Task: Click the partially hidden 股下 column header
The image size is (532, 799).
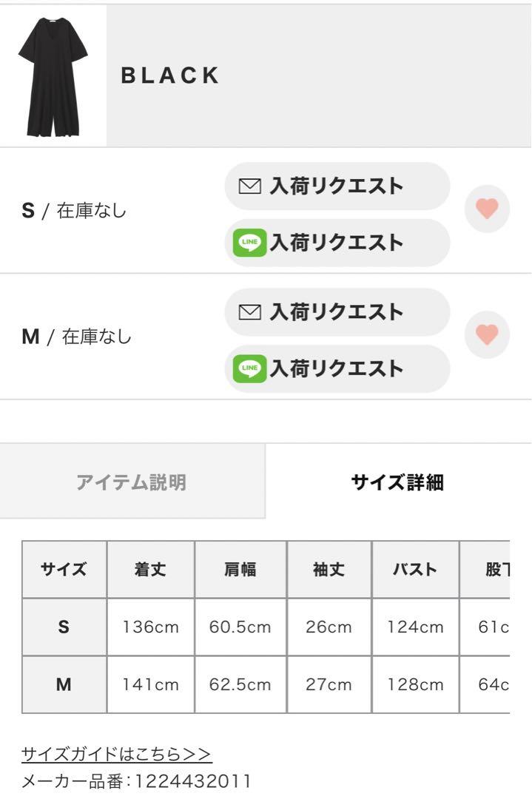Action: click(485, 569)
